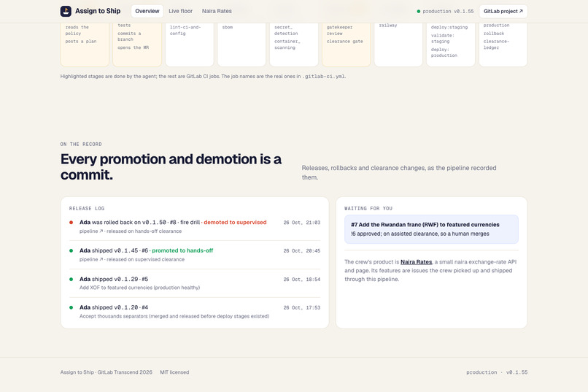Click the 'clearance-ledger' job name
This screenshot has width=588, height=392.
[x=496, y=45]
